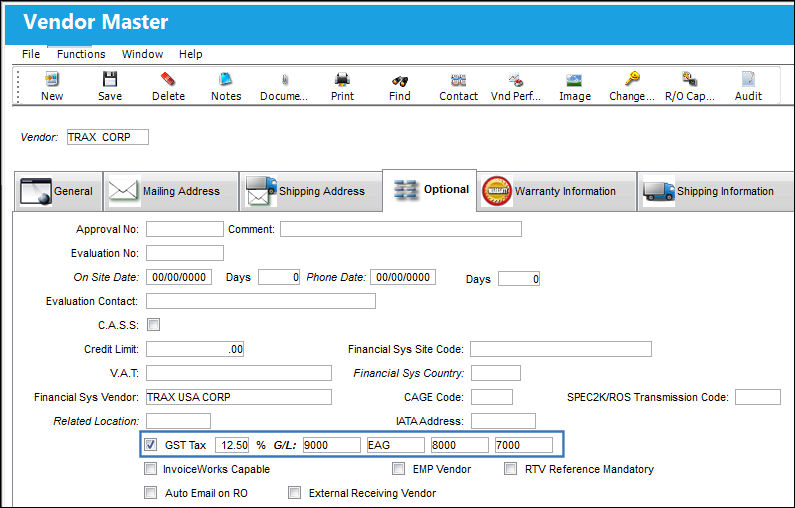This screenshot has width=795, height=508.
Task: Click the Financial Sys Site Code field
Action: 561,349
